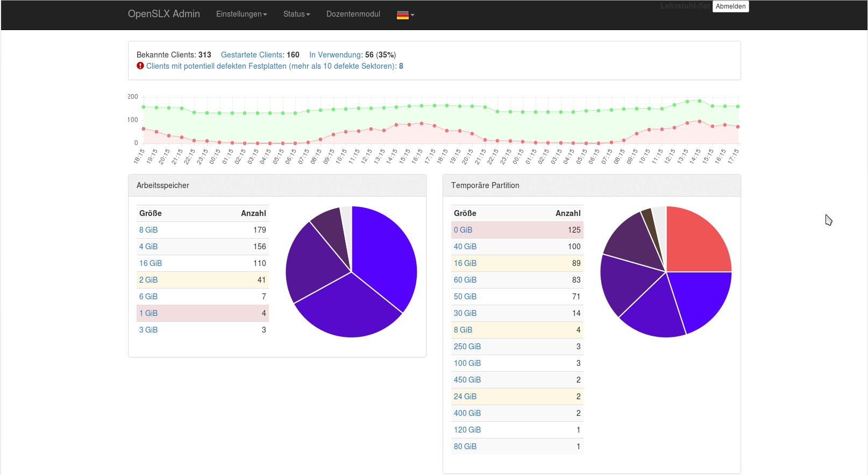868x475 pixels.
Task: Expand the Status dropdown menu
Action: [296, 15]
